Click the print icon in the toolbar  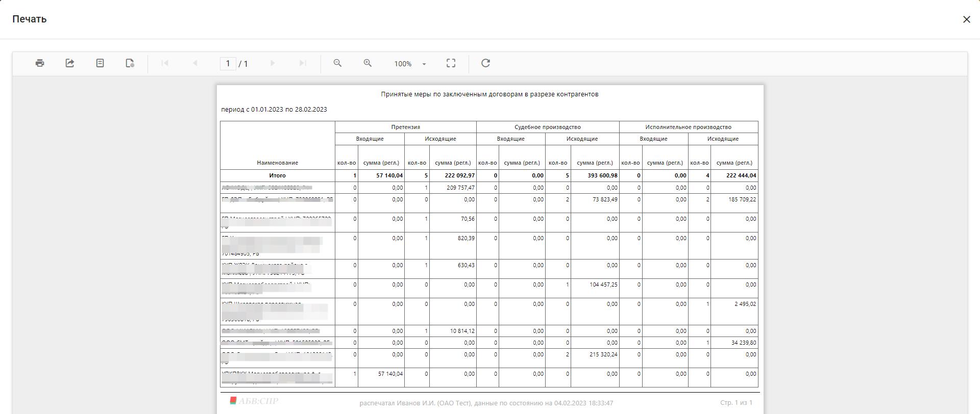pyautogui.click(x=40, y=63)
